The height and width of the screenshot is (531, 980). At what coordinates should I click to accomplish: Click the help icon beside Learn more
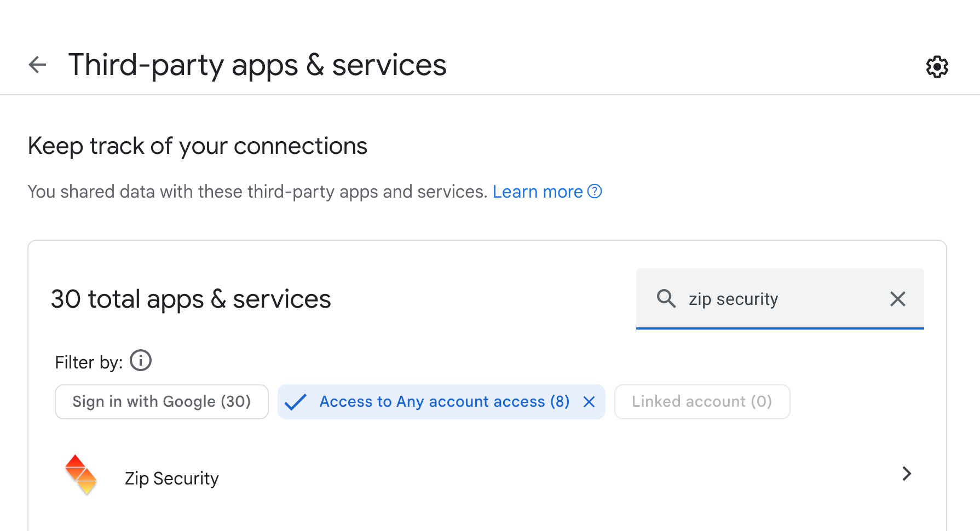595,192
